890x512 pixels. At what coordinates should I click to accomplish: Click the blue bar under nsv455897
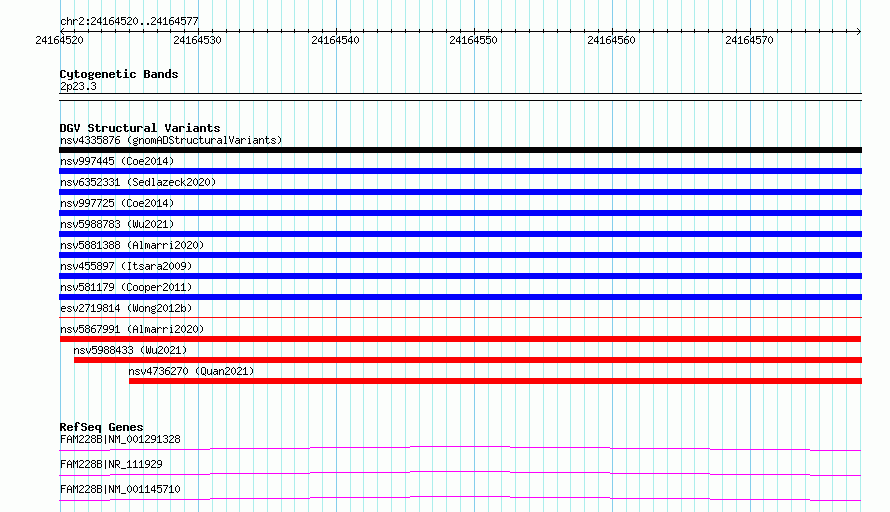[460, 276]
